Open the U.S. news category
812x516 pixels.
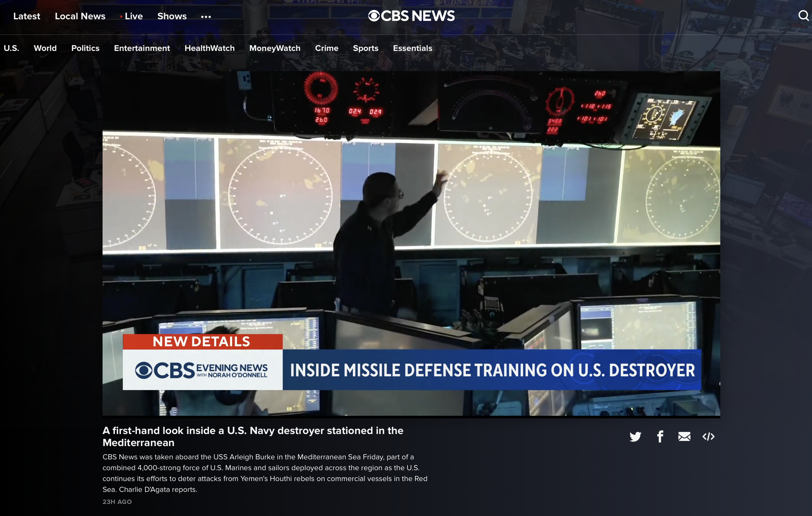coord(11,48)
